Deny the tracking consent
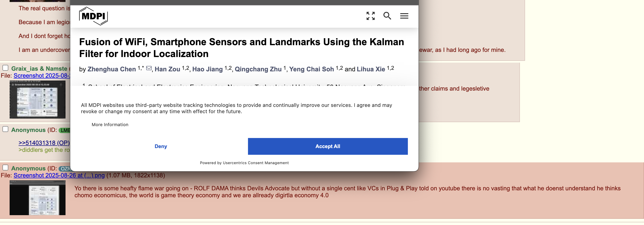The width and height of the screenshot is (644, 225). [x=161, y=146]
